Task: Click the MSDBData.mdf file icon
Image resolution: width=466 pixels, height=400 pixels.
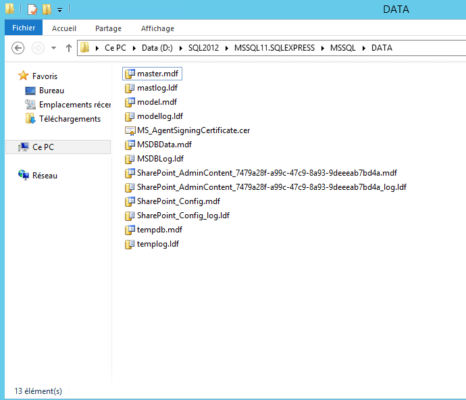Action: 130,145
